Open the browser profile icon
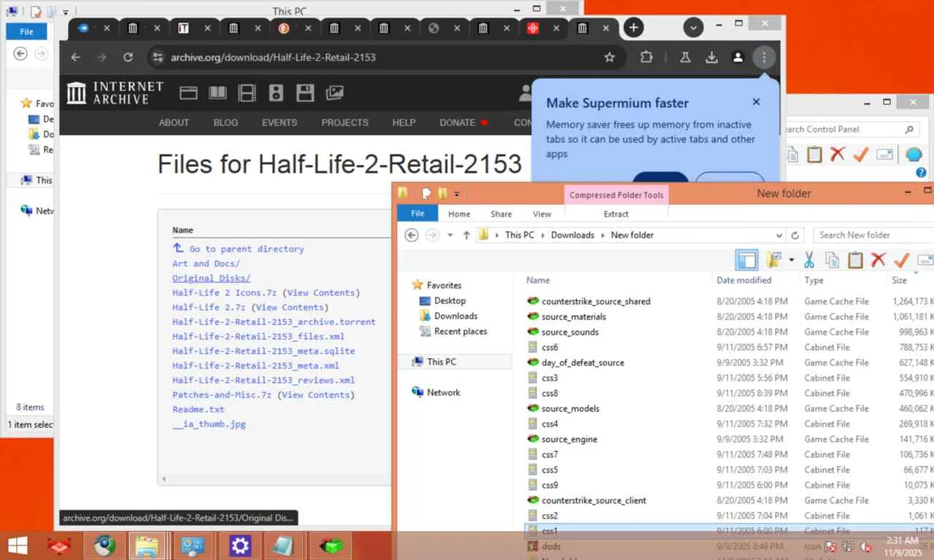Viewport: 934px width, 560px height. point(738,57)
